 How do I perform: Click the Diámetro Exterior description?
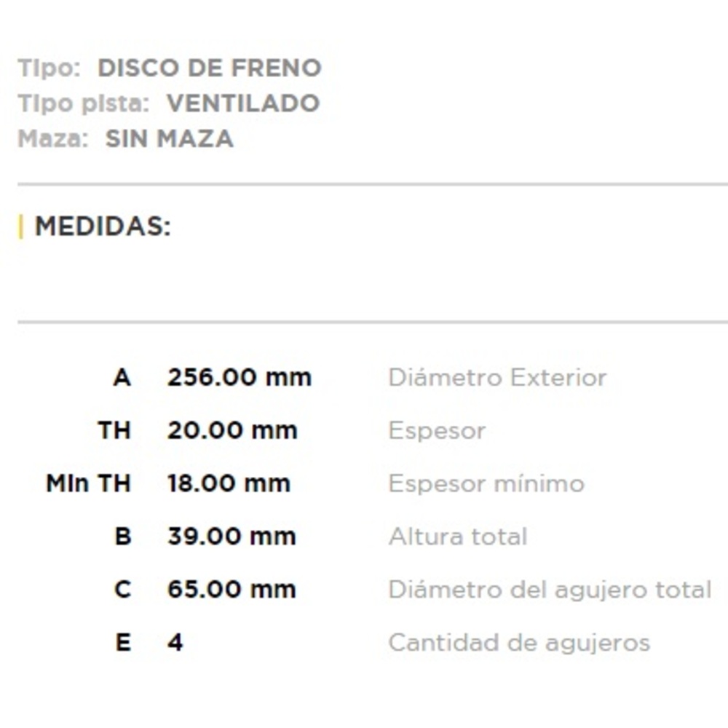[497, 377]
